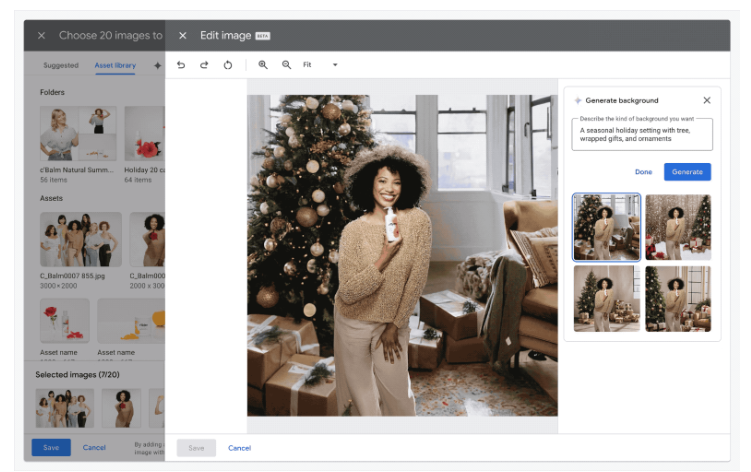Click the 'Folders' heading
The image size is (751, 472).
pos(52,92)
